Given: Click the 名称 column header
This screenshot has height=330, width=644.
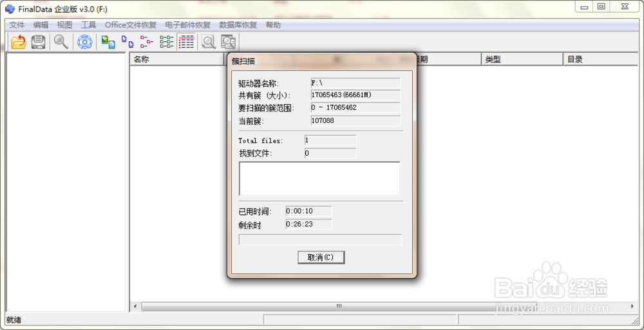Looking at the screenshot, I should (176, 60).
